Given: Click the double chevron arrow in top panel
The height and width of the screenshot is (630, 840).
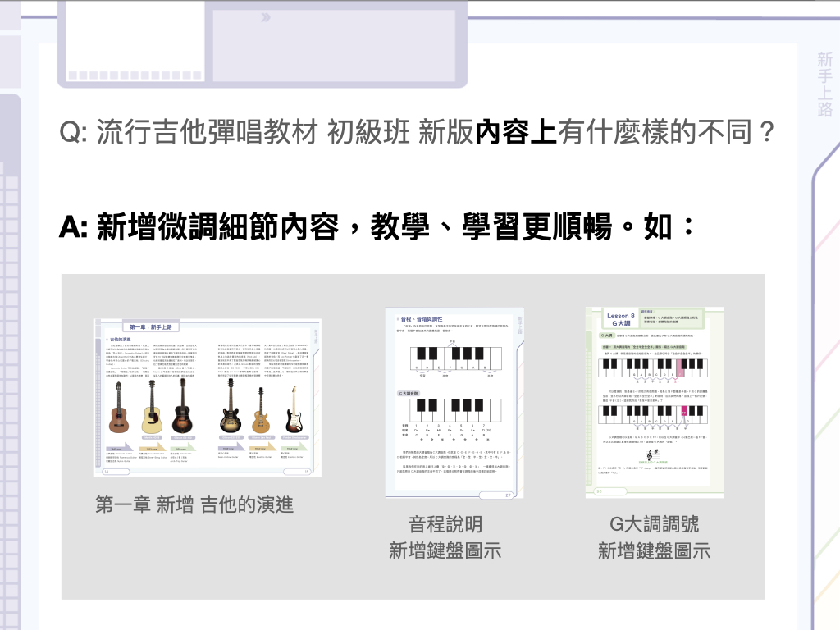Looking at the screenshot, I should pyautogui.click(x=265, y=17).
